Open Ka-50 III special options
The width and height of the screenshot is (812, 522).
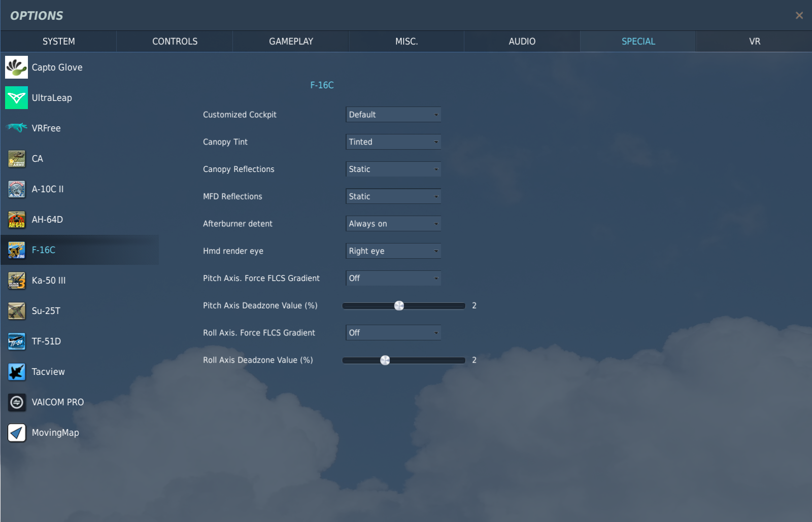(80, 280)
